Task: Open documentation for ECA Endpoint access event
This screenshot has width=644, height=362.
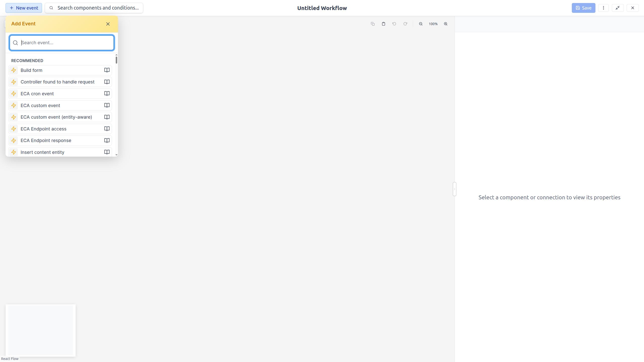Action: pyautogui.click(x=107, y=129)
